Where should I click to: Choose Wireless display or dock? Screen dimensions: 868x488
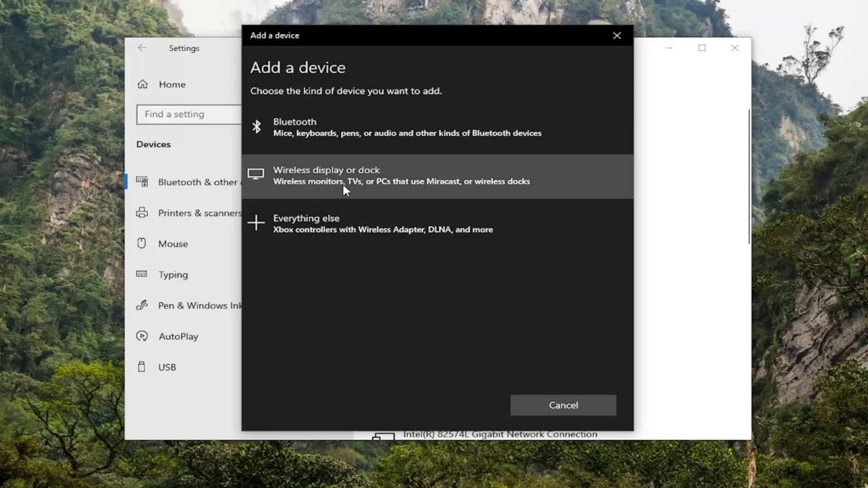[x=437, y=176]
